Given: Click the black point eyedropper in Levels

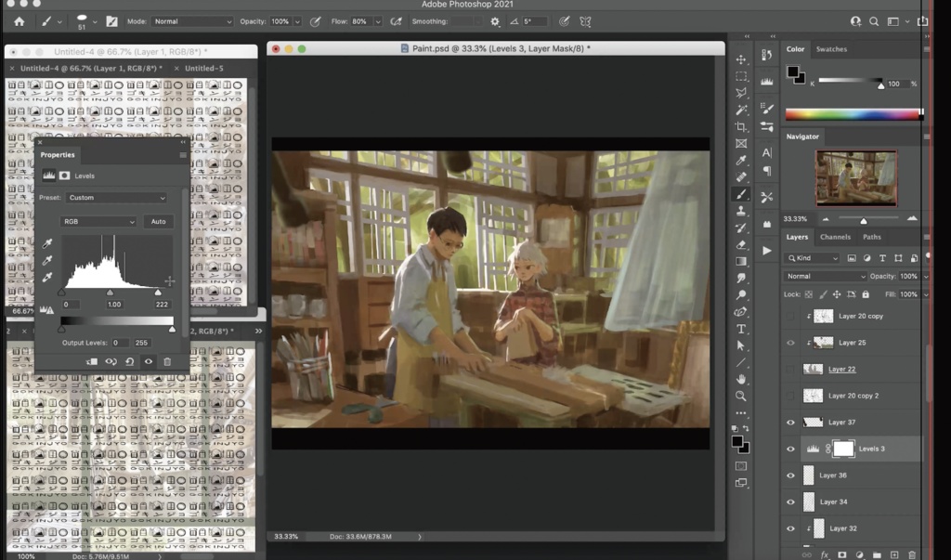Looking at the screenshot, I should (x=46, y=243).
